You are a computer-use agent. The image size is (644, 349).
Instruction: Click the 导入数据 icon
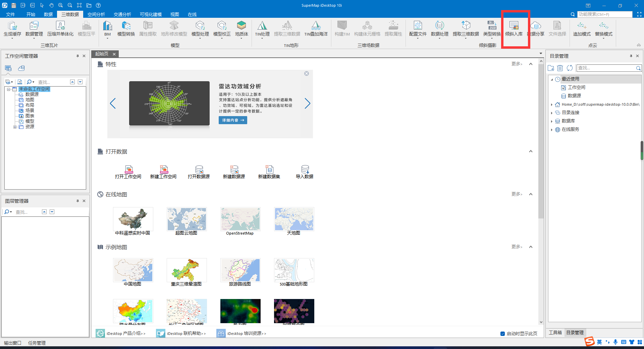305,170
